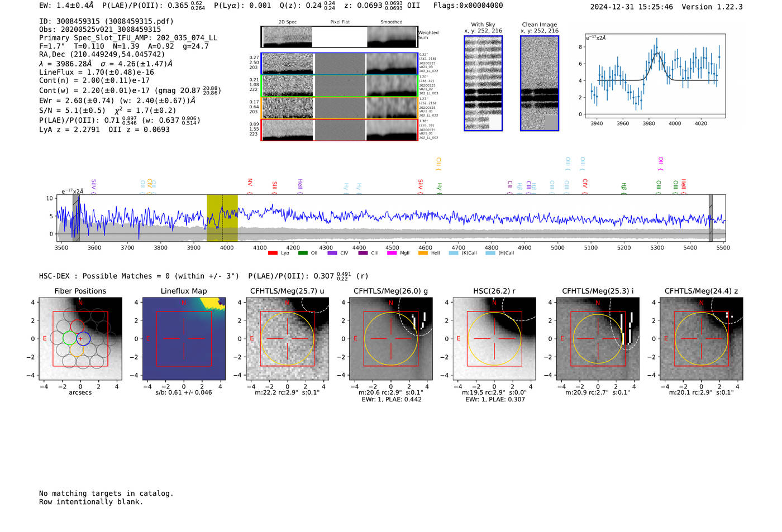Open the HSC(26.2) r image
This screenshot has height=532, width=782.
click(x=494, y=339)
